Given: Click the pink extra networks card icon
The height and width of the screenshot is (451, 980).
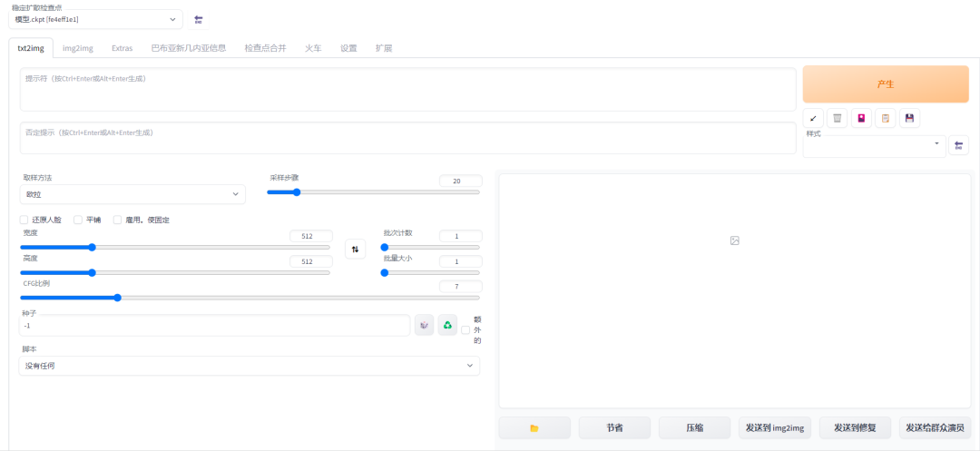Looking at the screenshot, I should pos(861,118).
